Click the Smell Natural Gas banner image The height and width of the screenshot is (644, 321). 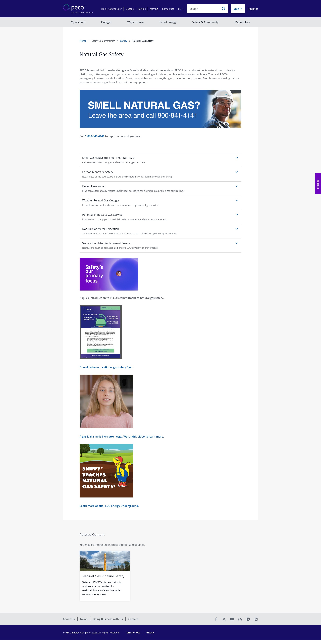(160, 109)
